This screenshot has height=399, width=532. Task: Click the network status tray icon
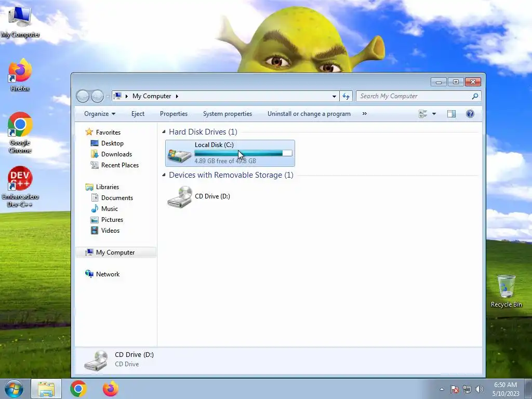[467, 389]
